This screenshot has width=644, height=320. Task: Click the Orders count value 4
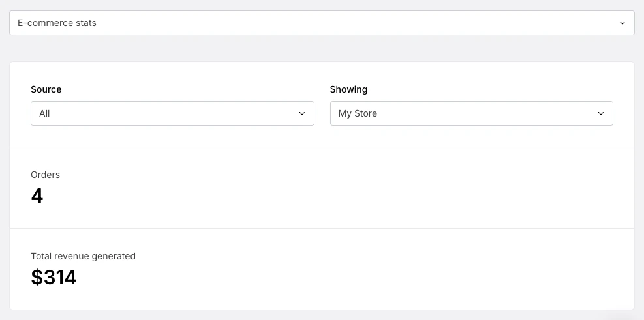[x=37, y=196]
